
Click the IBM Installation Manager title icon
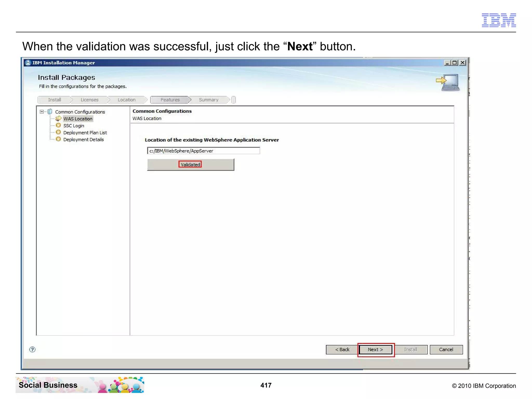coord(28,63)
